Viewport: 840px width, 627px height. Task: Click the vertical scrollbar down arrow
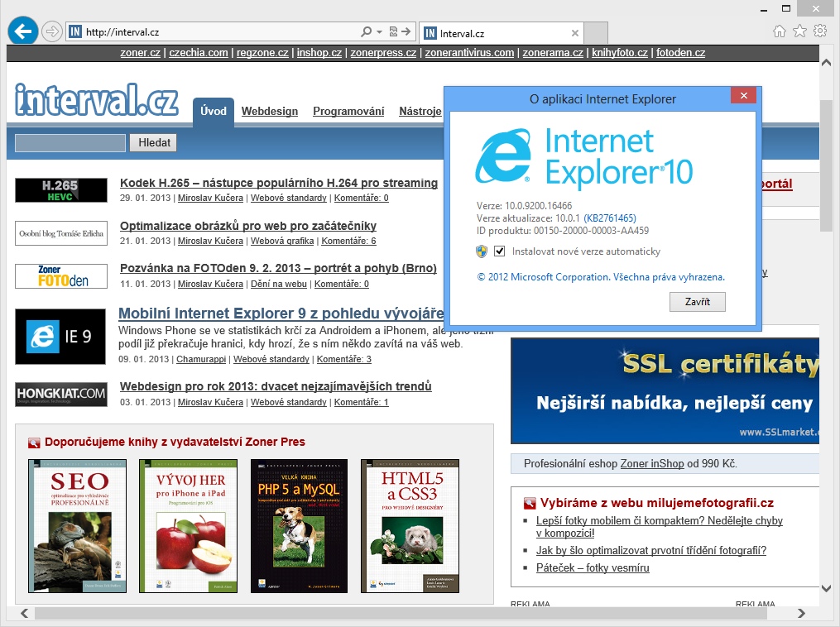point(826,588)
